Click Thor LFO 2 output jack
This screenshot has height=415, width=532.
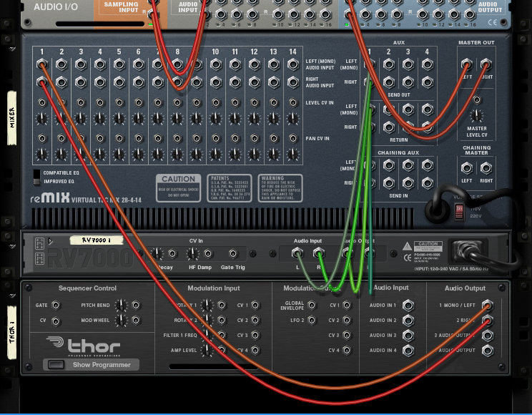pos(312,321)
